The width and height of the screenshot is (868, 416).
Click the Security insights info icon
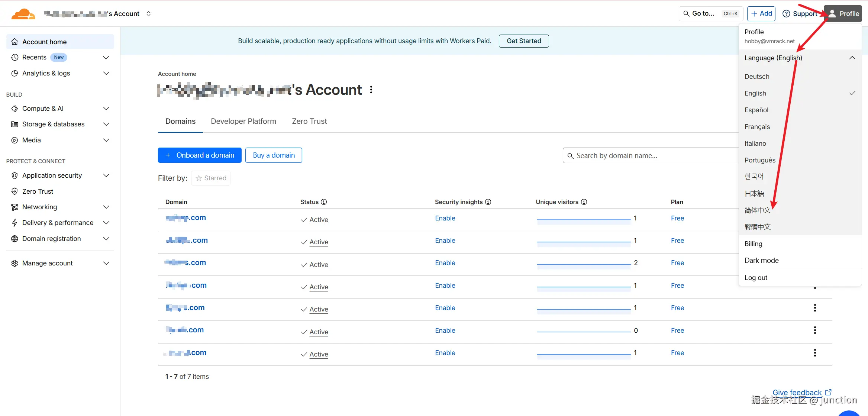pyautogui.click(x=488, y=202)
